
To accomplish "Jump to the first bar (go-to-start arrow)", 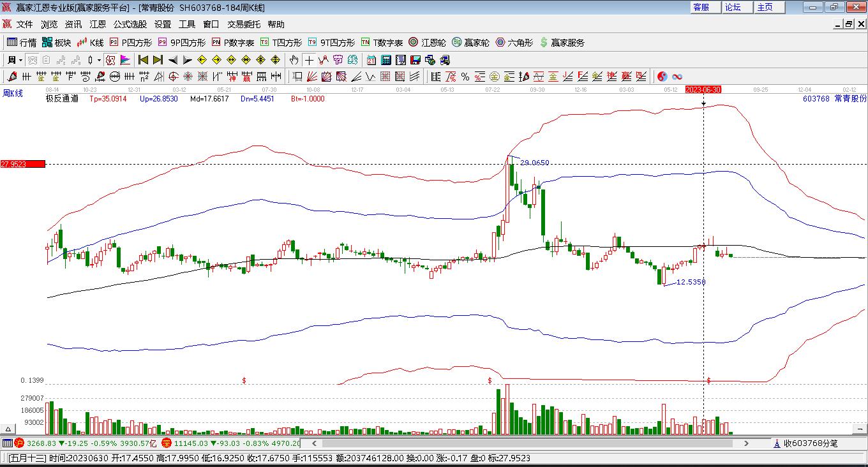I will click(143, 60).
